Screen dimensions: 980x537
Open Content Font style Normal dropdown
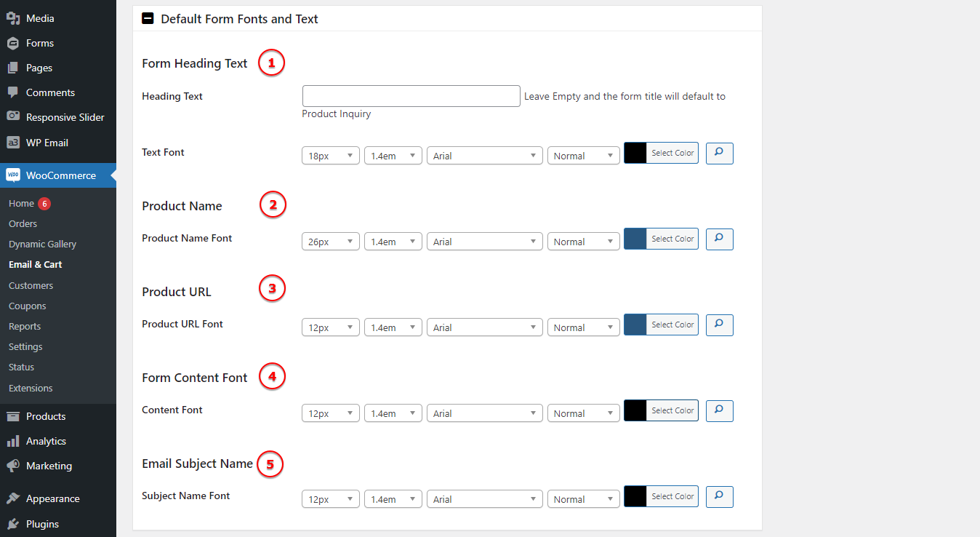click(584, 413)
